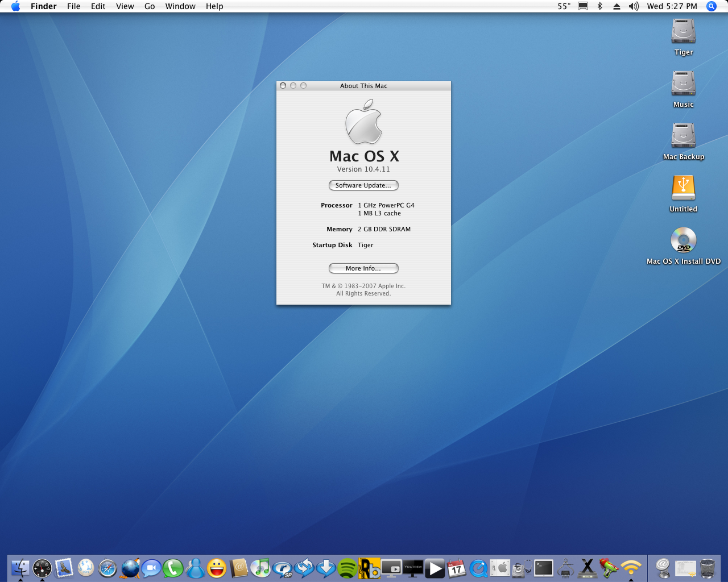Launch Mail from the Dock
The width and height of the screenshot is (728, 582).
(x=64, y=568)
